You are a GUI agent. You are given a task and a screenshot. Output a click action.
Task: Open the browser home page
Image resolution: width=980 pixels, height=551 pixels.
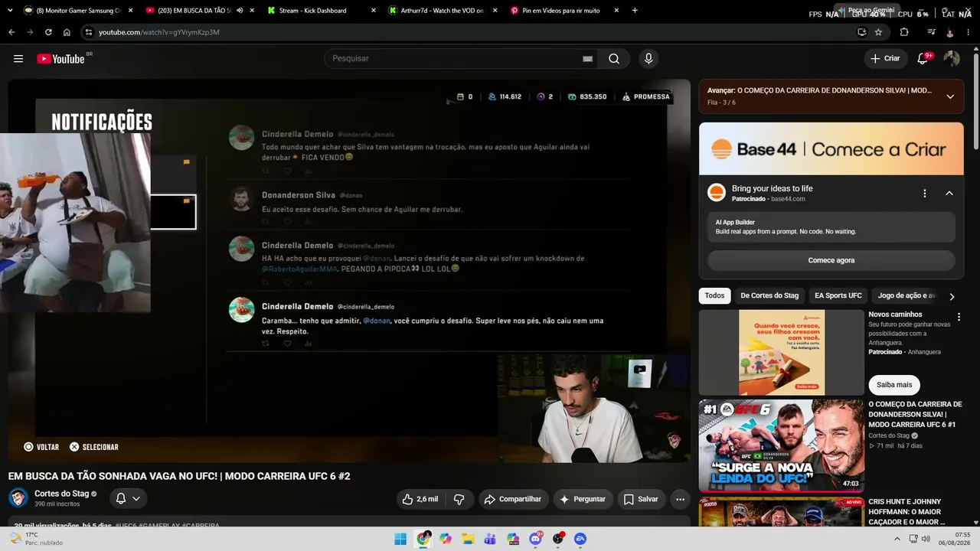[67, 32]
